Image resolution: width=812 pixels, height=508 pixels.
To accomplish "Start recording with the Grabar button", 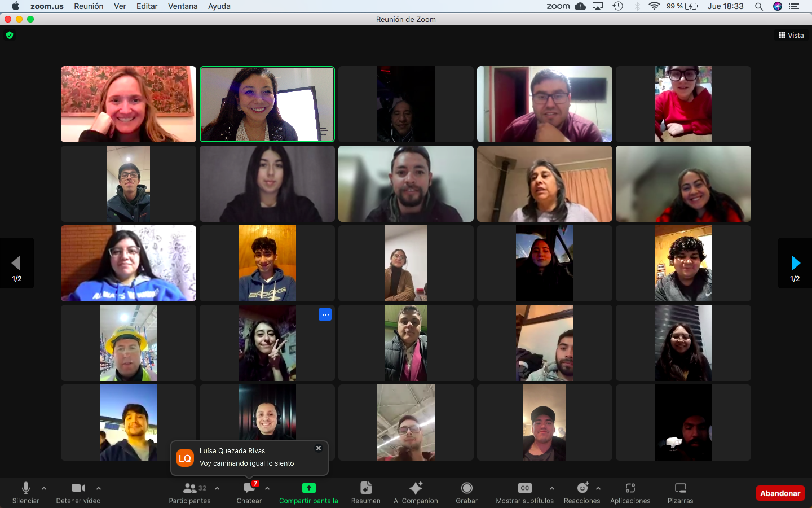I will [466, 489].
